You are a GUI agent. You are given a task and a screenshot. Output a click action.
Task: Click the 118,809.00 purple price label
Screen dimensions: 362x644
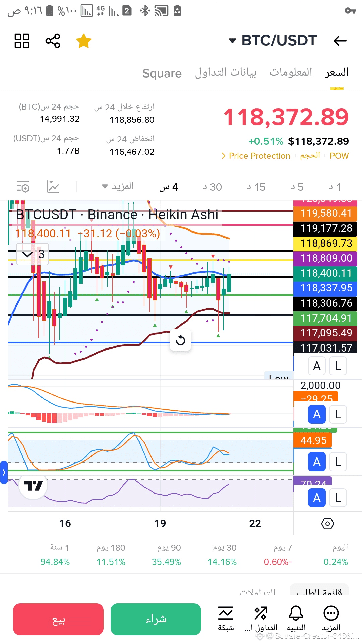(x=325, y=258)
